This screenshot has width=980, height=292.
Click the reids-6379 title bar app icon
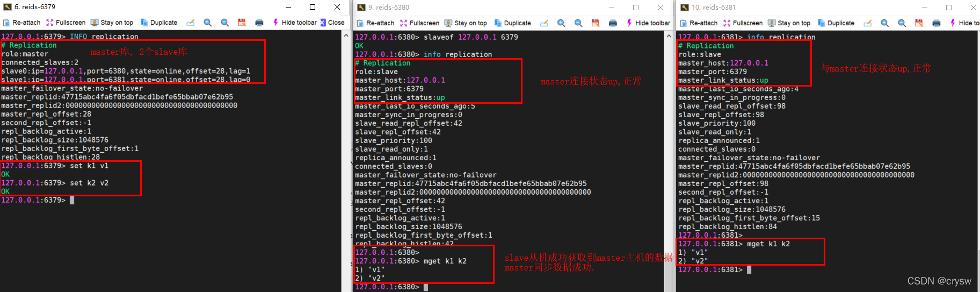pyautogui.click(x=8, y=7)
